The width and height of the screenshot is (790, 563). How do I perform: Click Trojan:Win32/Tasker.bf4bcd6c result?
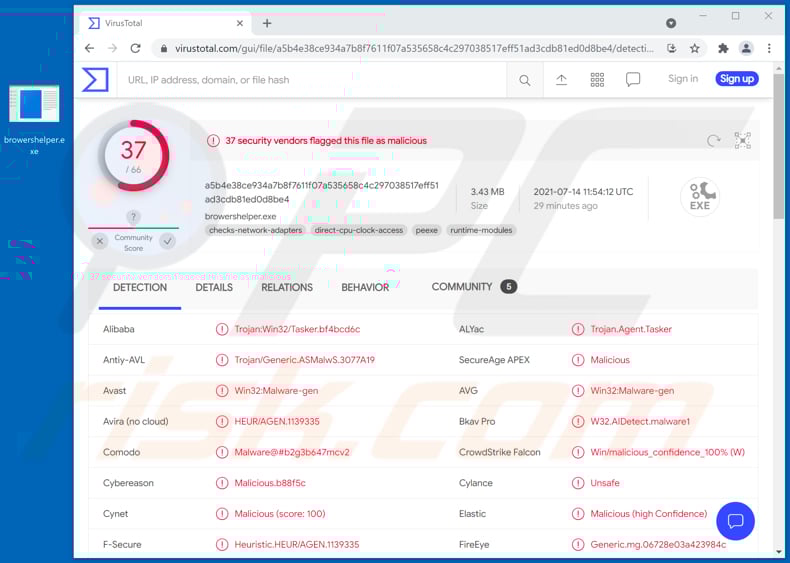pyautogui.click(x=297, y=330)
